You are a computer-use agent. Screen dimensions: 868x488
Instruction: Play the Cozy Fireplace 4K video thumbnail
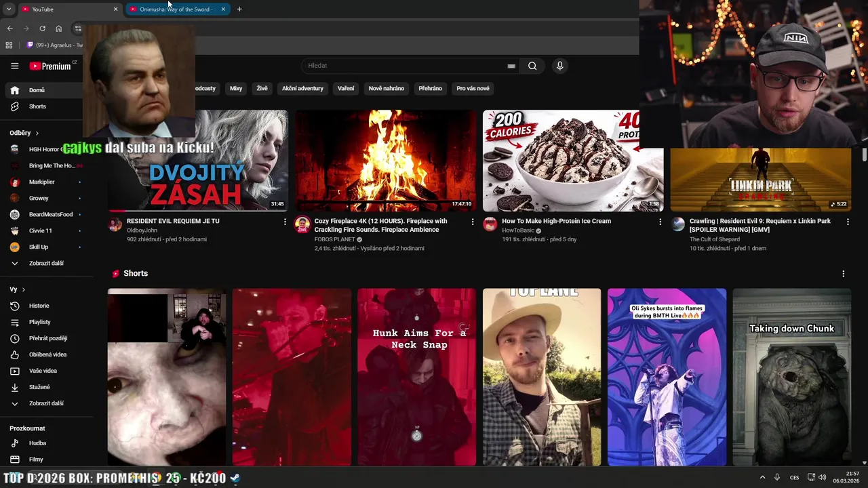coord(386,161)
